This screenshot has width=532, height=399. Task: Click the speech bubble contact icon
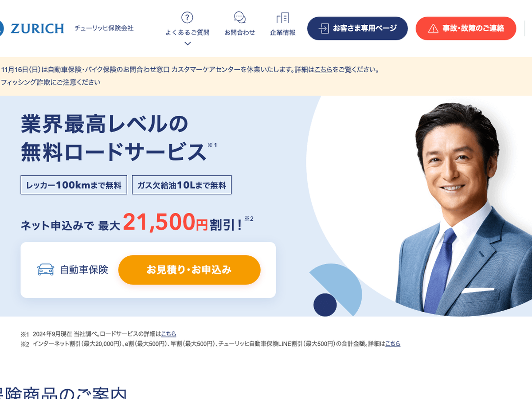[240, 18]
